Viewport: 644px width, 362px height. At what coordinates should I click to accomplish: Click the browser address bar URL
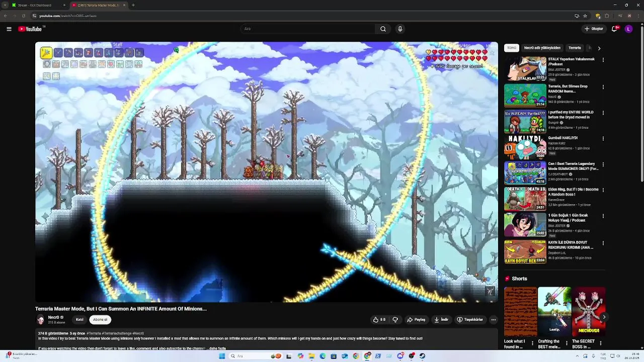click(67, 16)
